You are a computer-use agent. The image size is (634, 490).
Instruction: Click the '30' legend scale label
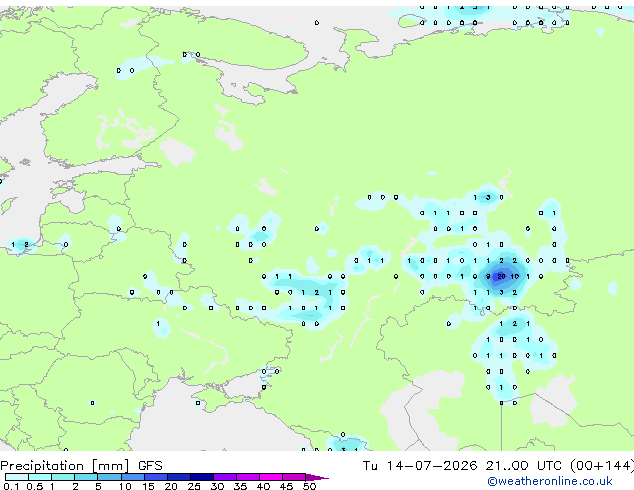(x=217, y=486)
